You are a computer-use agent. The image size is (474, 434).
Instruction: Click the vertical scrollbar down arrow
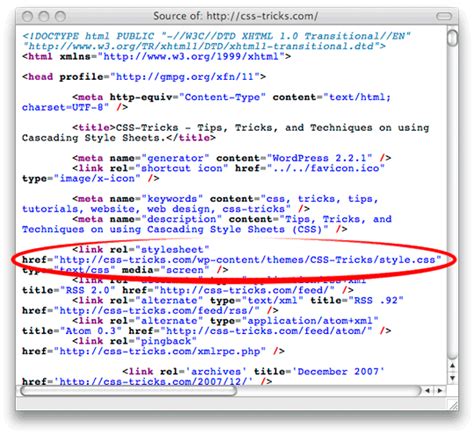[452, 378]
